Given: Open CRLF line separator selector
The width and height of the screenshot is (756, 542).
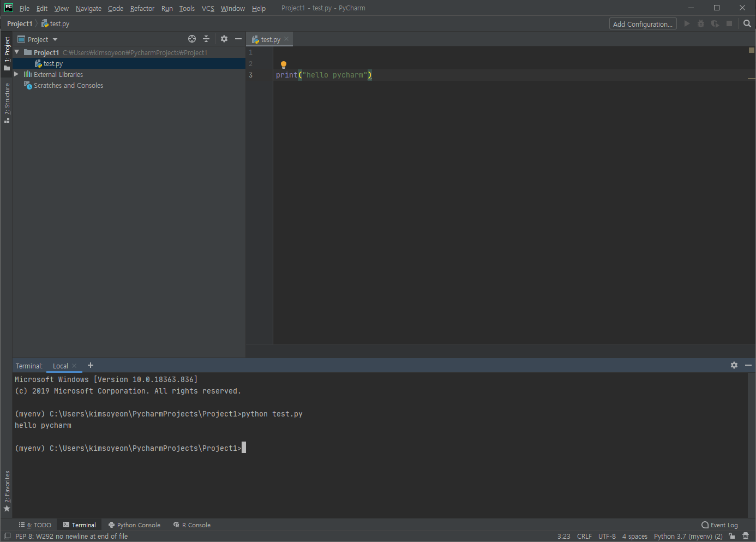Looking at the screenshot, I should (x=584, y=536).
